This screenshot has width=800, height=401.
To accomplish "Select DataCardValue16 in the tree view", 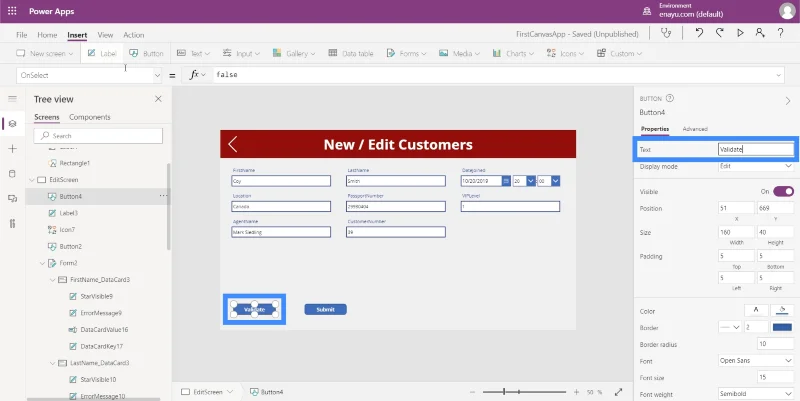I will (x=104, y=330).
